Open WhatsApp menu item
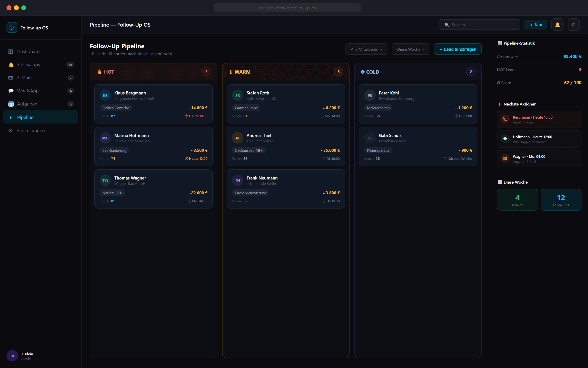Viewport: 588px width, 368px height. pos(41,91)
